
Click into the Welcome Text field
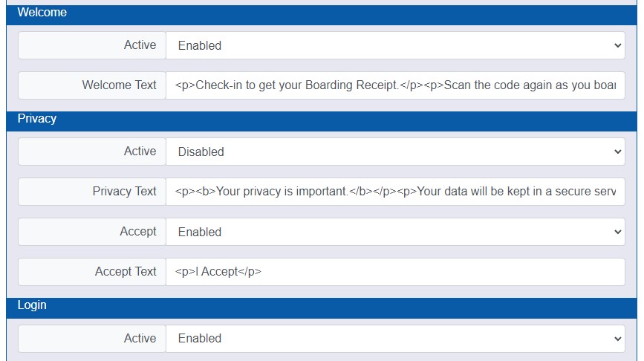pyautogui.click(x=394, y=85)
